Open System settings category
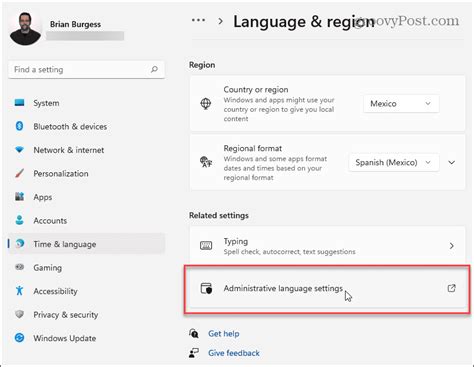Viewport: 474px width, 367px height. pyautogui.click(x=46, y=103)
